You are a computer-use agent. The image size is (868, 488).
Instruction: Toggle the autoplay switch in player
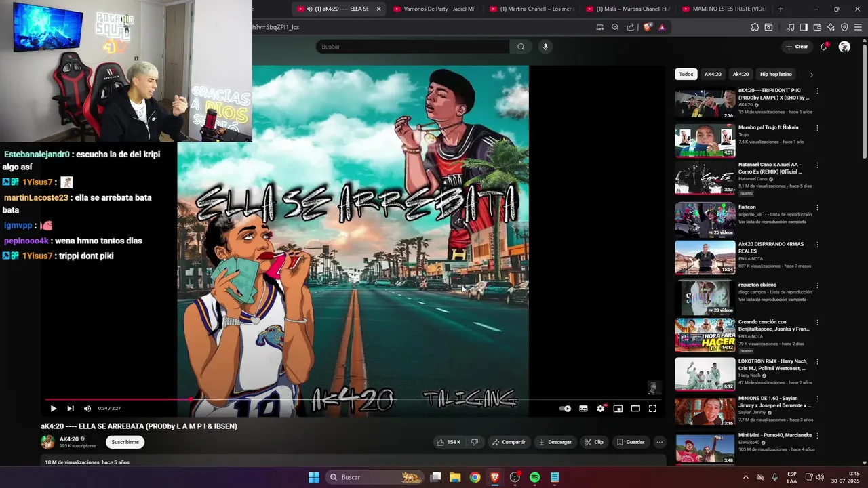click(x=565, y=409)
